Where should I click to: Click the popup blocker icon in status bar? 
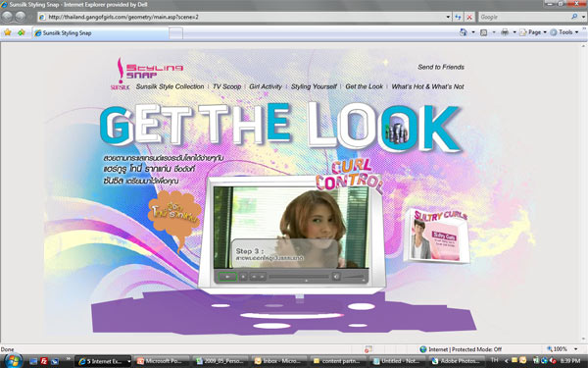(x=367, y=349)
